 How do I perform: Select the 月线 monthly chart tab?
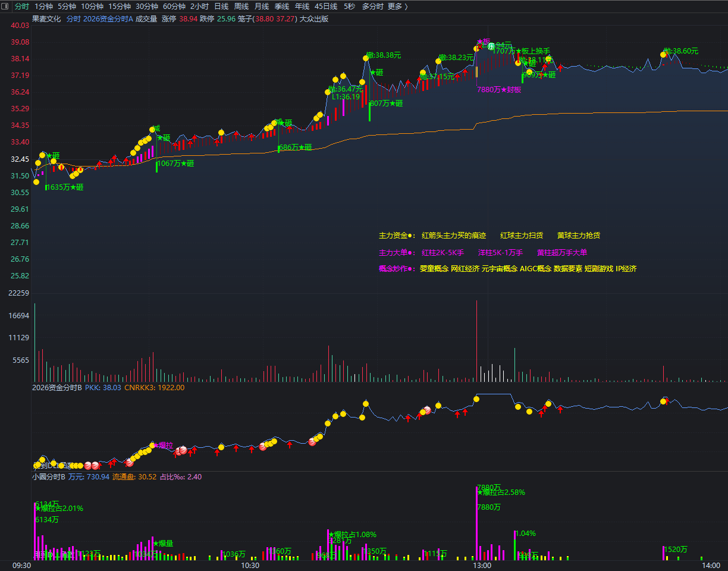click(x=262, y=7)
